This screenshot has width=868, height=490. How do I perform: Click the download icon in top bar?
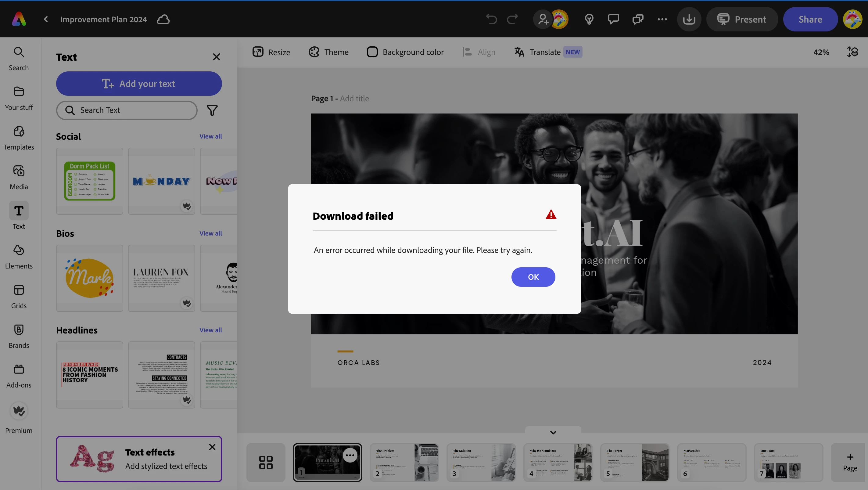click(689, 20)
